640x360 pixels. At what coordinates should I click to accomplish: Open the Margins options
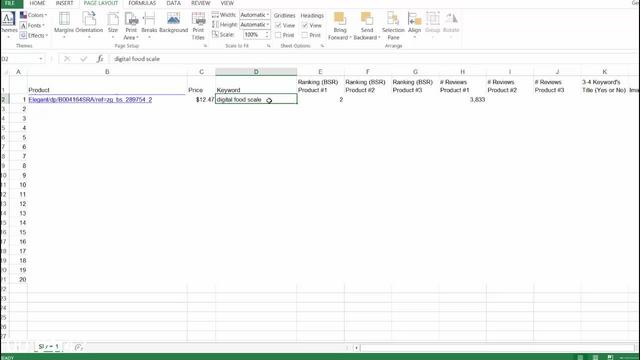pyautogui.click(x=64, y=24)
